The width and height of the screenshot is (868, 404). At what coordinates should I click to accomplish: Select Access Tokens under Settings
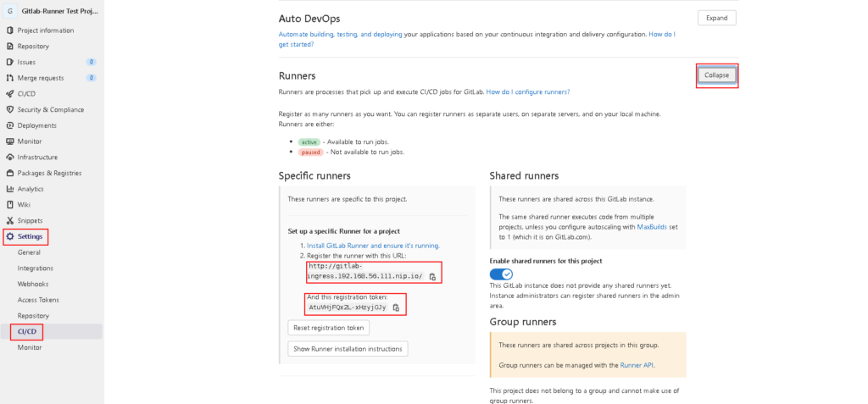(38, 300)
